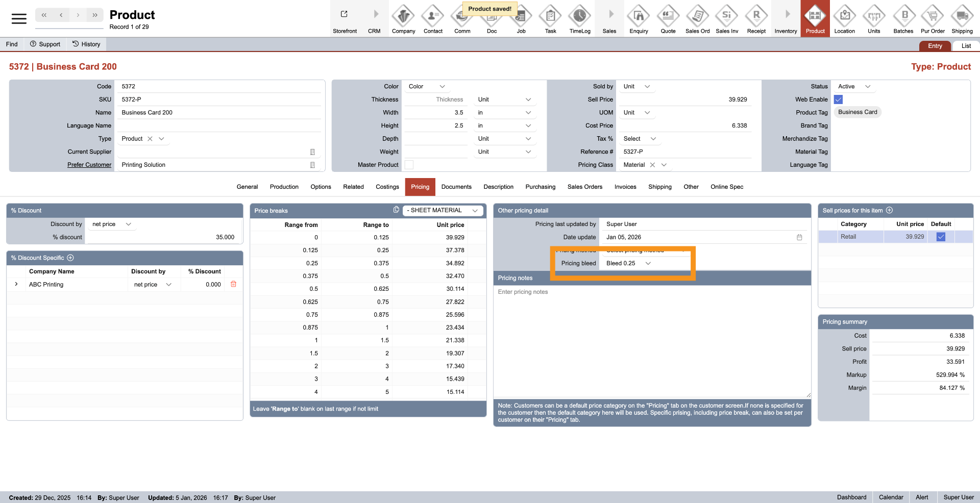The image size is (980, 503).
Task: Switch to the Costings tab
Action: [x=387, y=187]
